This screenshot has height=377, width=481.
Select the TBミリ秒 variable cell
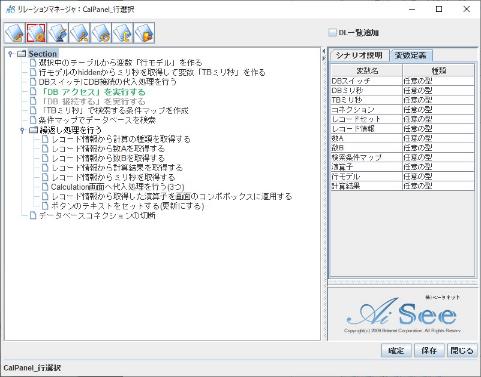point(367,100)
